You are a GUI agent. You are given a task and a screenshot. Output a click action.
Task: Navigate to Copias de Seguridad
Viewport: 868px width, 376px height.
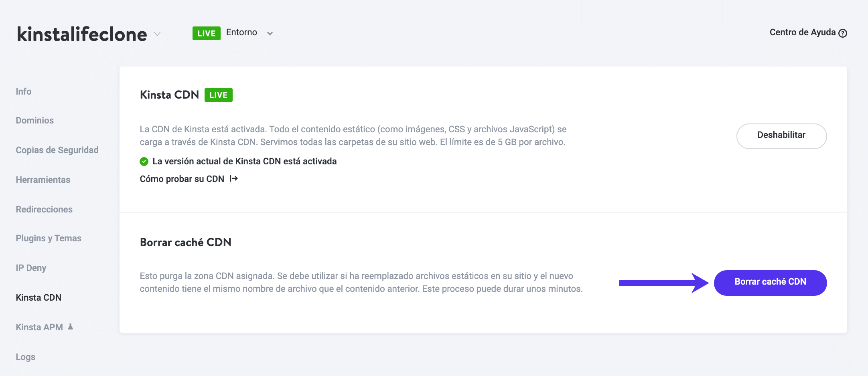(x=57, y=150)
